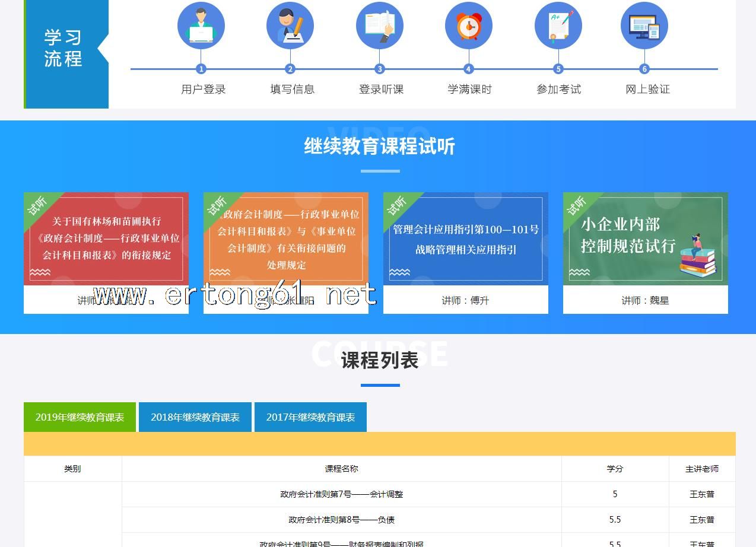Open the red 国有林场和苗圃 trial course
Image resolution: width=756 pixels, height=547 pixels.
tap(106, 238)
